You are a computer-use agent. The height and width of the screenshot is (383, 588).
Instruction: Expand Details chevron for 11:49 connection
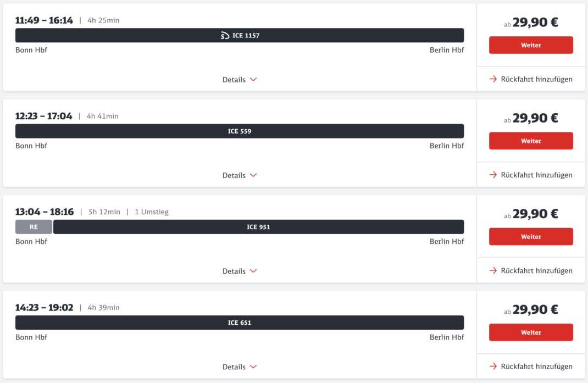(x=253, y=80)
